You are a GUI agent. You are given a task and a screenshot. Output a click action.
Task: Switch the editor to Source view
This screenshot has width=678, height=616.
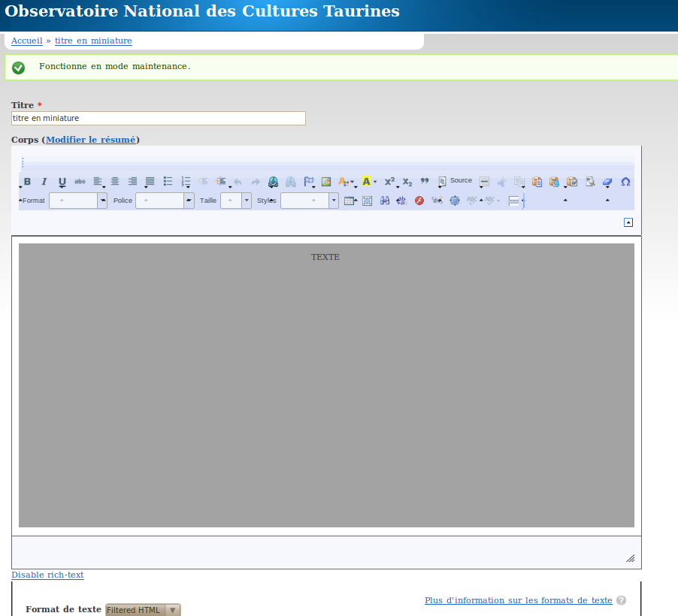(455, 181)
